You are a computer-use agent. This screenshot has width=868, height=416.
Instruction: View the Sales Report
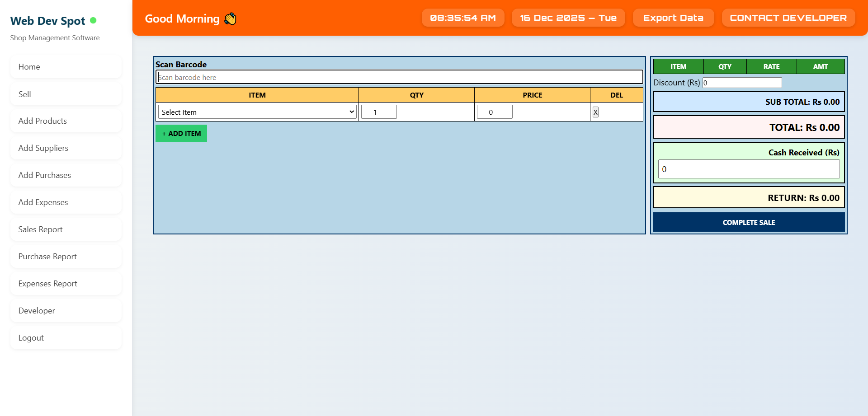(x=66, y=229)
